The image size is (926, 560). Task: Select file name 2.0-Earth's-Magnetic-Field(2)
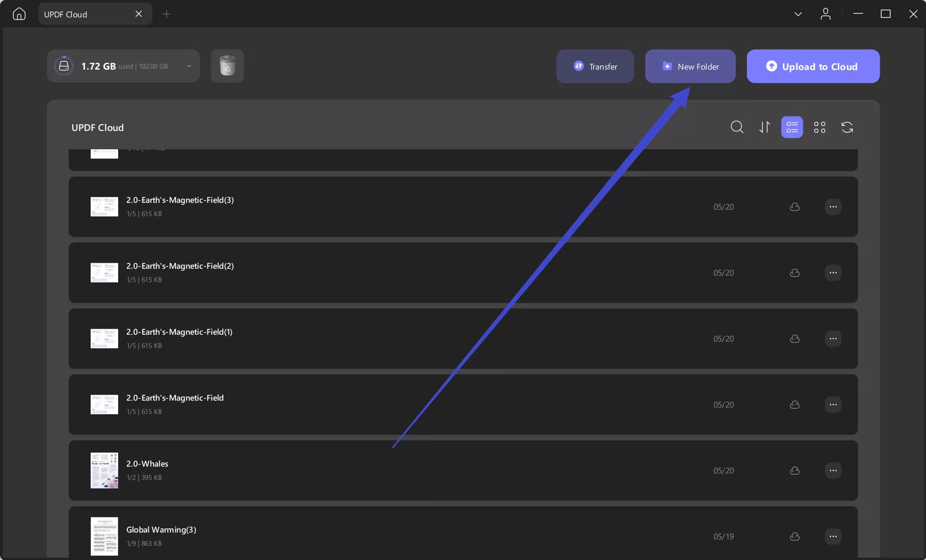(180, 266)
